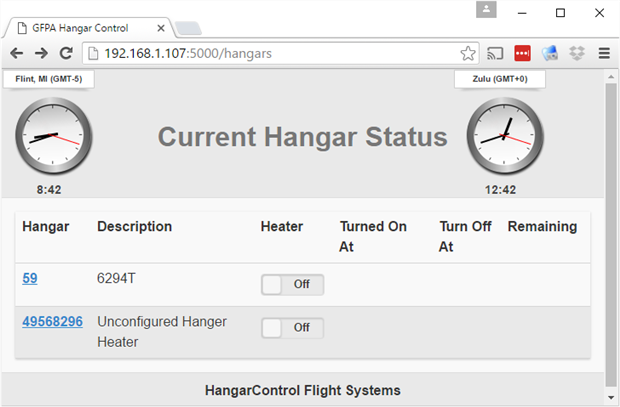620x407 pixels.
Task: Open a new browser tab
Action: [x=188, y=28]
